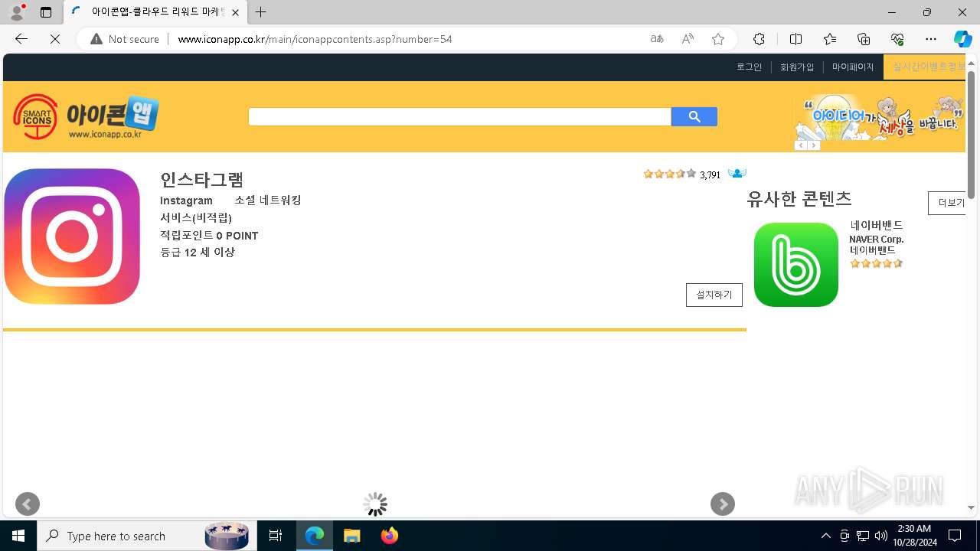980x551 pixels.
Task: Open Firefox from the taskbar
Action: [390, 536]
